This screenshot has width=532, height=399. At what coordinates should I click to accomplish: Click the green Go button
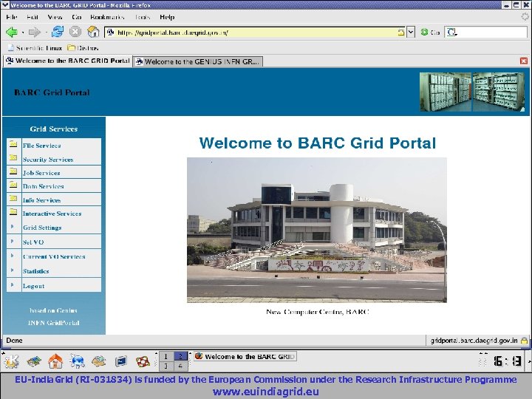click(x=430, y=33)
